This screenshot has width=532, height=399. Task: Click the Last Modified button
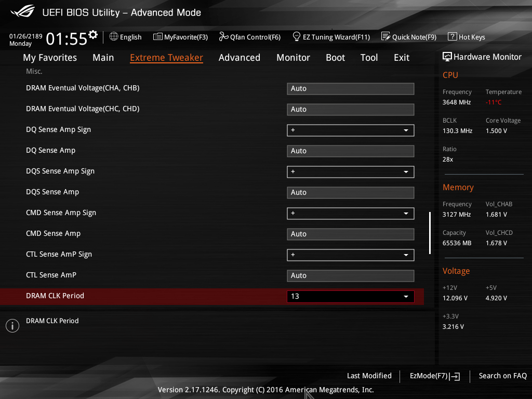click(369, 376)
